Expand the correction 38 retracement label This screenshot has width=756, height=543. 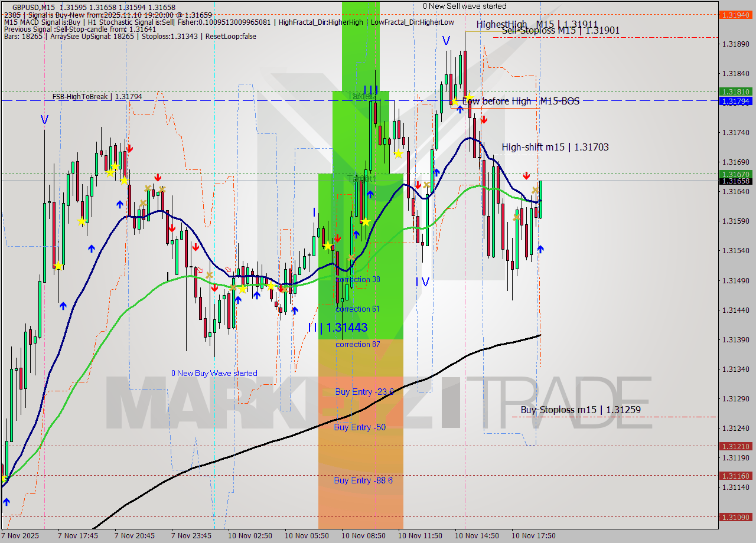(x=357, y=279)
